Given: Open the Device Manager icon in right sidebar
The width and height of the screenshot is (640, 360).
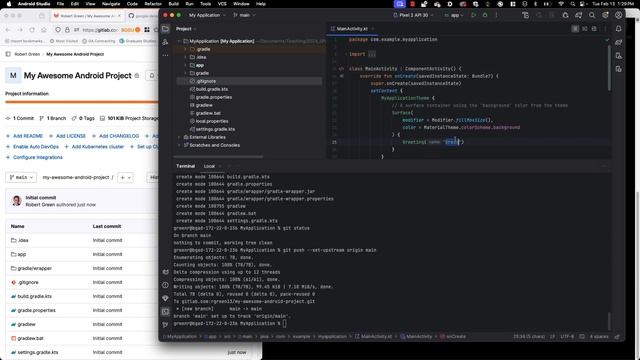Looking at the screenshot, I should 619,56.
